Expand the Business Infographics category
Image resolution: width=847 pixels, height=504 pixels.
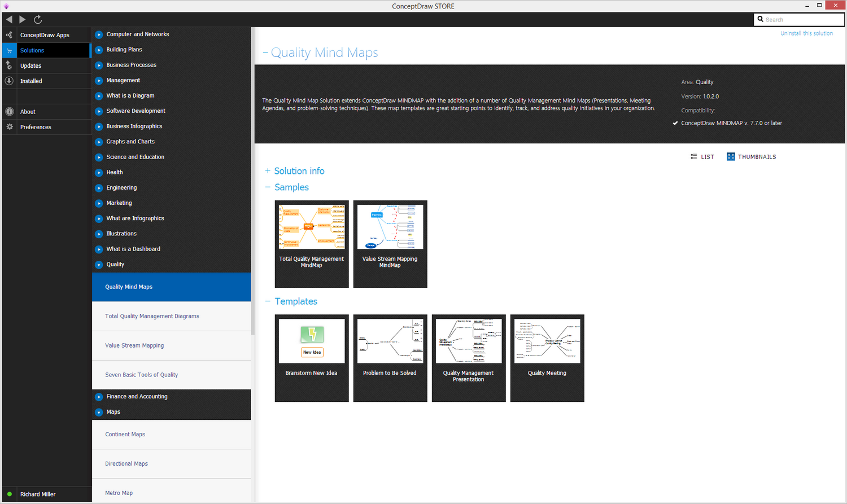(99, 126)
